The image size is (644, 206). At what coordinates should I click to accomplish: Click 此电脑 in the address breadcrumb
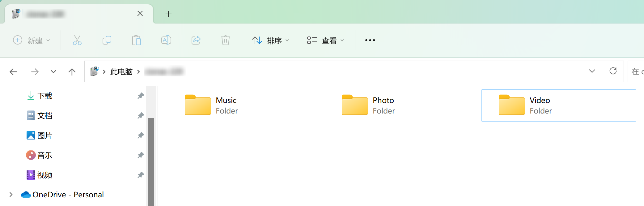click(x=121, y=72)
